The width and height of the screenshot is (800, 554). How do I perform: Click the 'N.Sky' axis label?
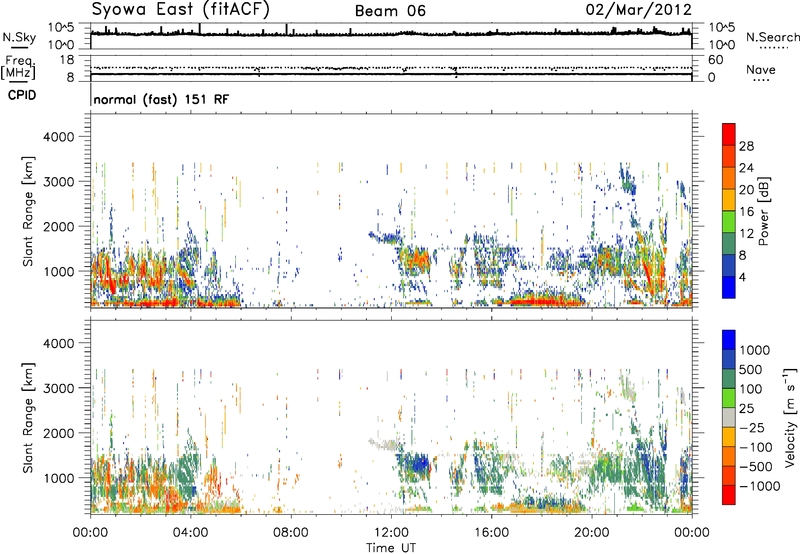[19, 37]
